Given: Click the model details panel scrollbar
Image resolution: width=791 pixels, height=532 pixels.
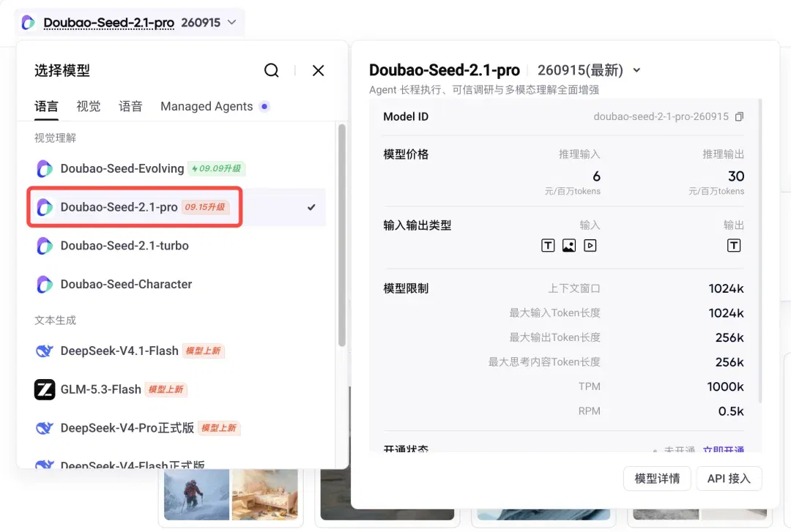Looking at the screenshot, I should point(760,251).
